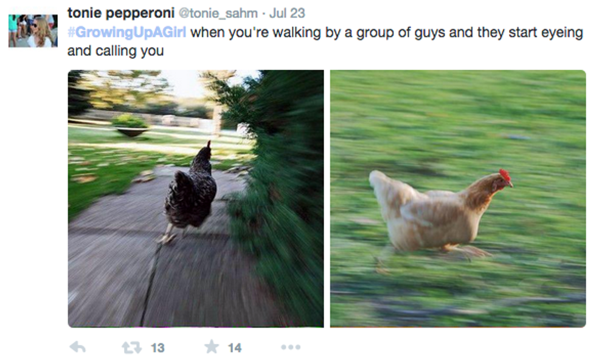Screen dimensions: 596x364
Task: Open the #GrowingUpAGirl hashtag
Action: pos(127,32)
